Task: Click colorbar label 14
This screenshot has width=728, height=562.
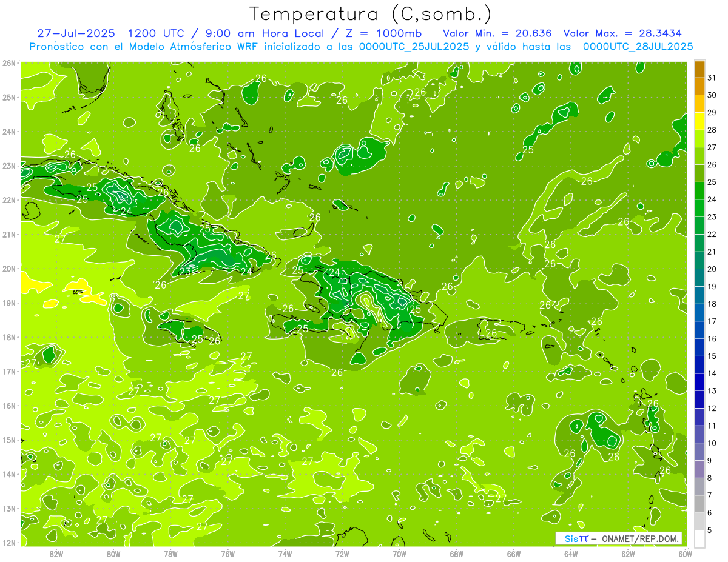Action: coord(712,373)
